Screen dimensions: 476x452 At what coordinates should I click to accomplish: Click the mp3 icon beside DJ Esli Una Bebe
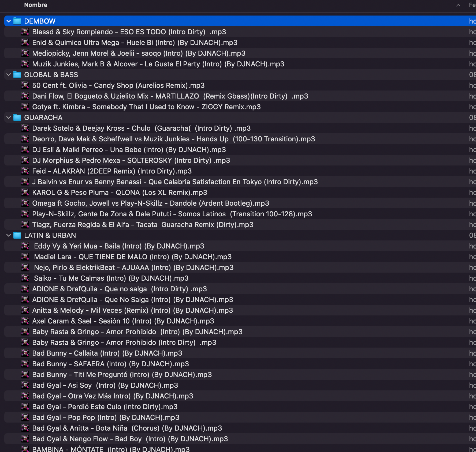click(x=25, y=149)
